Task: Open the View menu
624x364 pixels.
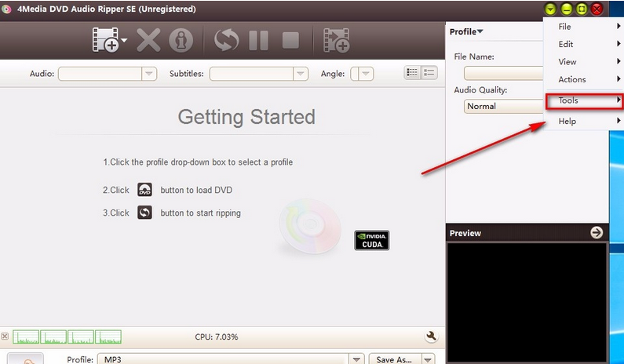Action: tap(584, 62)
